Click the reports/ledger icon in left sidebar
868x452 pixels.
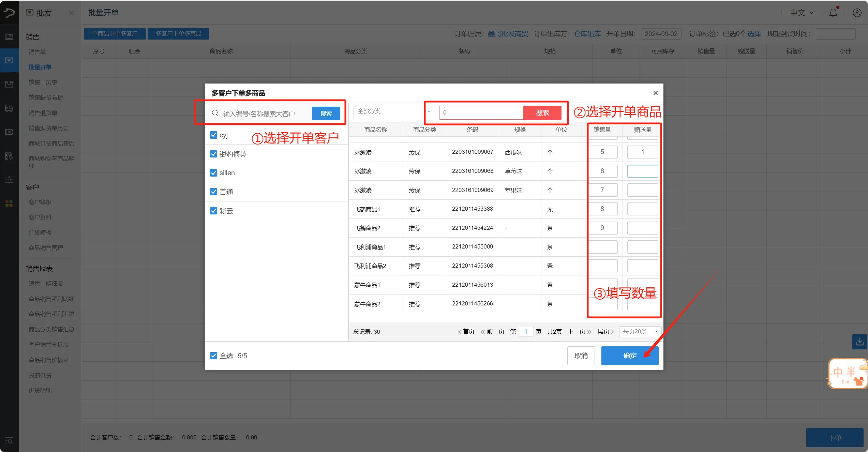[9, 156]
